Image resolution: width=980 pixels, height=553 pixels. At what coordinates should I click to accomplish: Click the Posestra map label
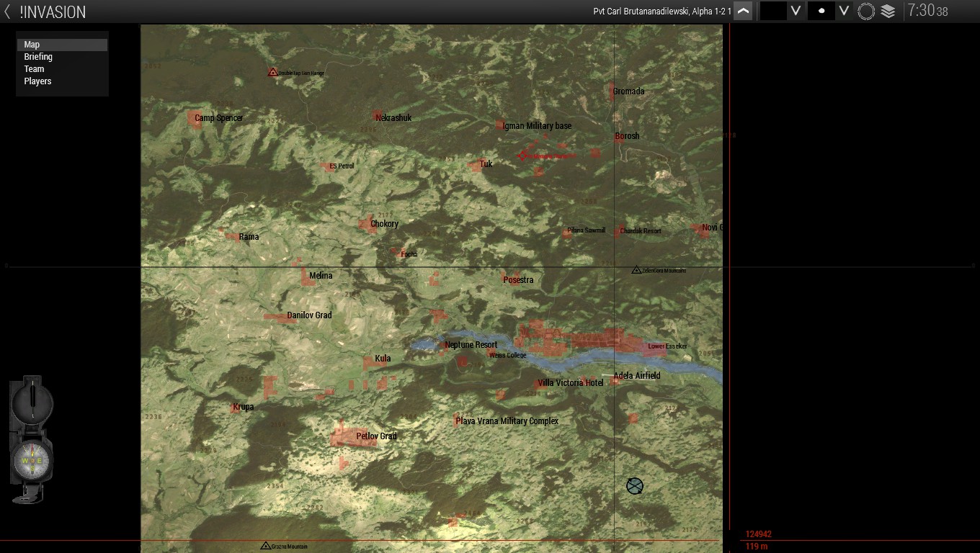518,280
